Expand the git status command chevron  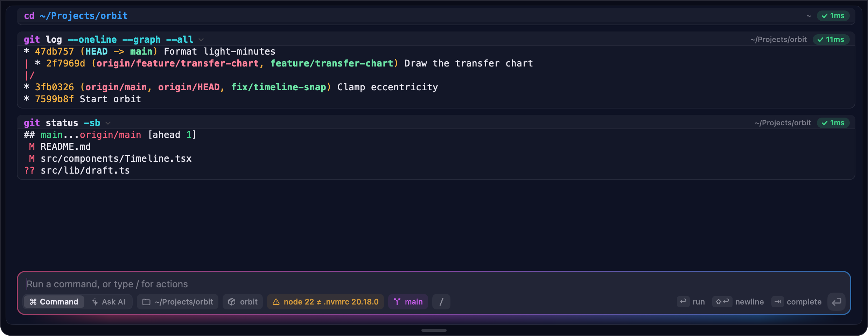pyautogui.click(x=108, y=123)
